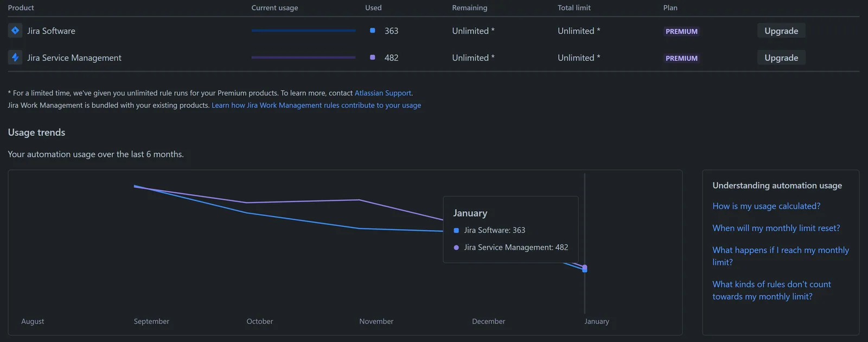Click Remaining Unlimited for Jira Software
This screenshot has width=868, height=342.
(473, 31)
